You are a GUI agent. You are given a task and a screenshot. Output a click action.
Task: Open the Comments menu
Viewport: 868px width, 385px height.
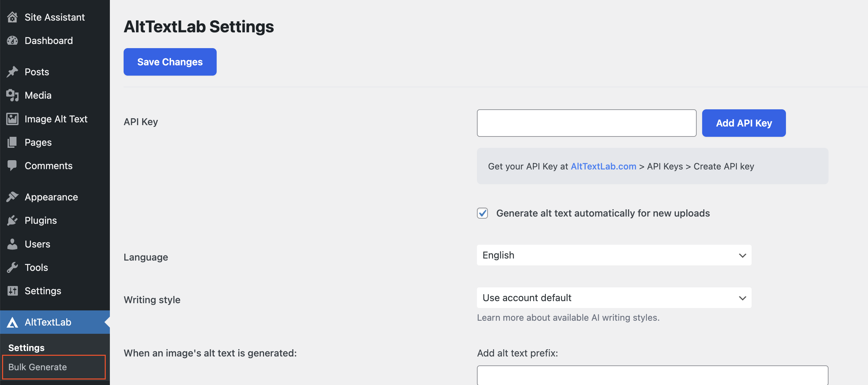pyautogui.click(x=55, y=166)
